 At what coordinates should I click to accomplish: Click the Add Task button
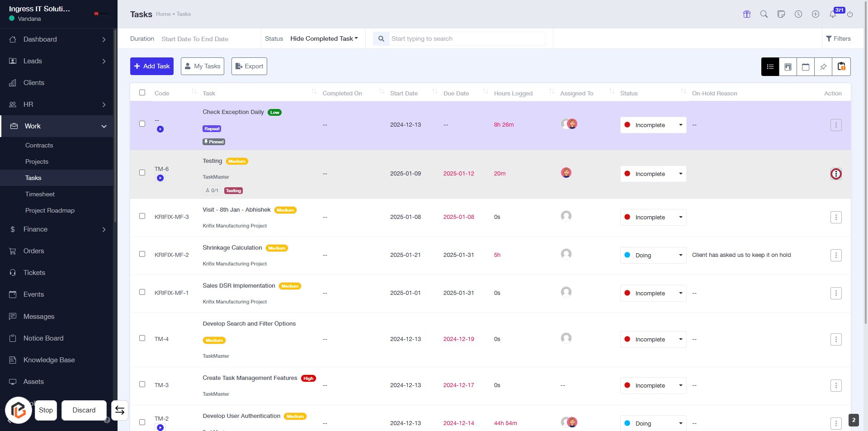point(152,66)
